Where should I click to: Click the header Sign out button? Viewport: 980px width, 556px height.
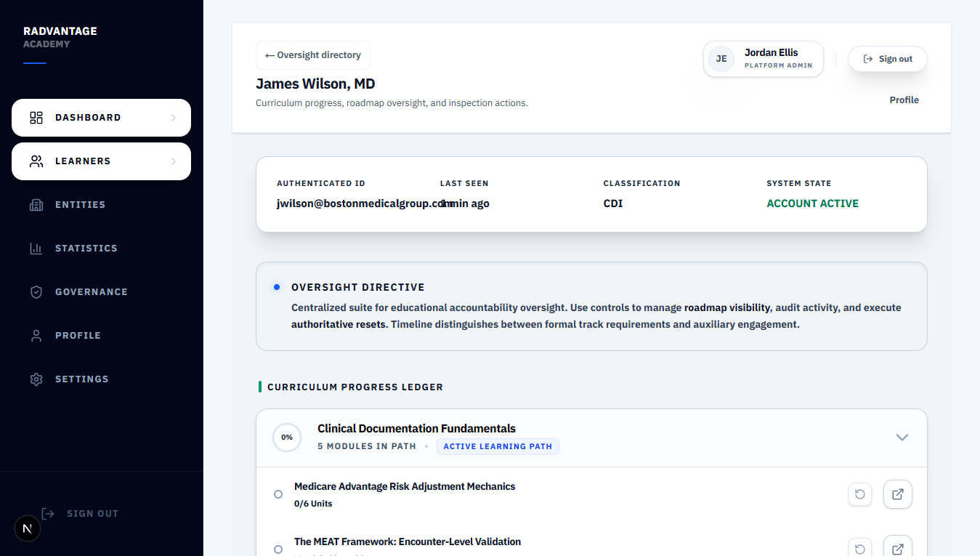[888, 59]
